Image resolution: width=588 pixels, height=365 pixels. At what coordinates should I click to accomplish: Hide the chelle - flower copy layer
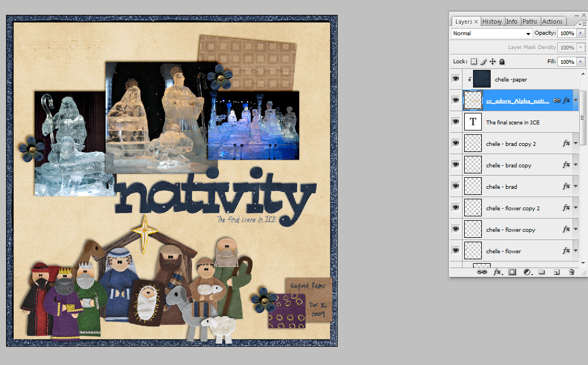point(455,228)
